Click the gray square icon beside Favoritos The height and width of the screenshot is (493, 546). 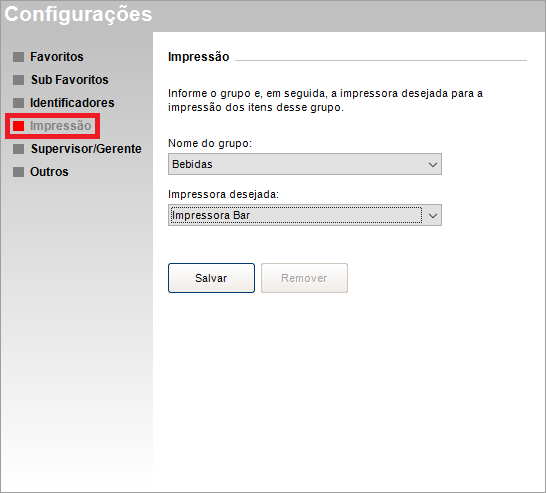(18, 57)
